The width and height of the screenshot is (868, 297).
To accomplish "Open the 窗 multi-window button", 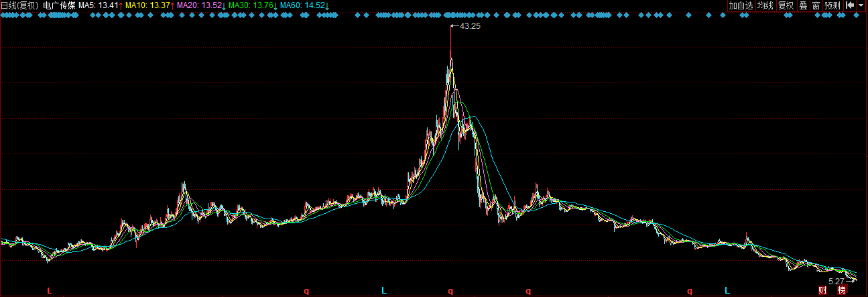I will coord(816,5).
